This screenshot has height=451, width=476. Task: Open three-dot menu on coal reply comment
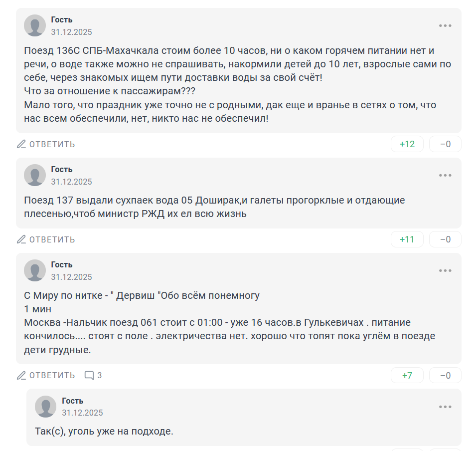pos(445,407)
